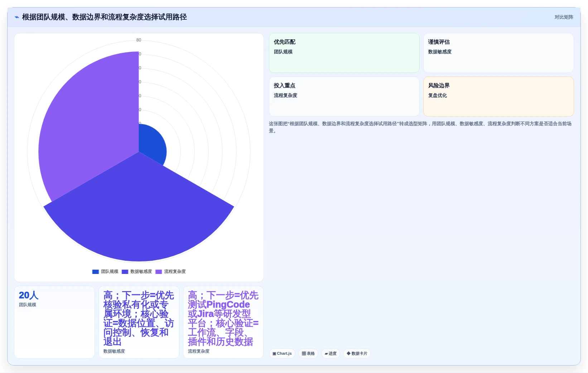Image resolution: width=588 pixels, height=373 pixels.
Task: Click the 数据敏感度 caption below the stat card
Action: [114, 352]
